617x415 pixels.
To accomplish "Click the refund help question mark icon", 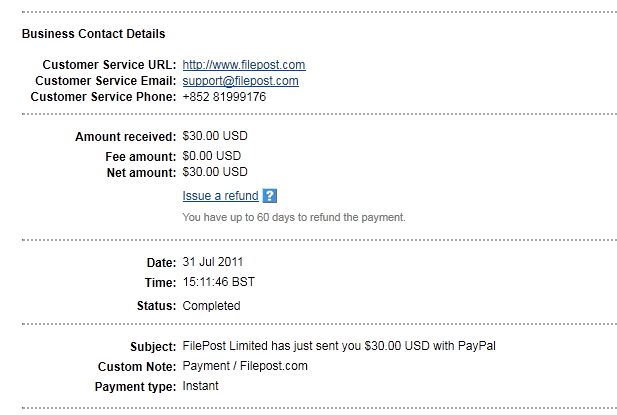I will (270, 196).
